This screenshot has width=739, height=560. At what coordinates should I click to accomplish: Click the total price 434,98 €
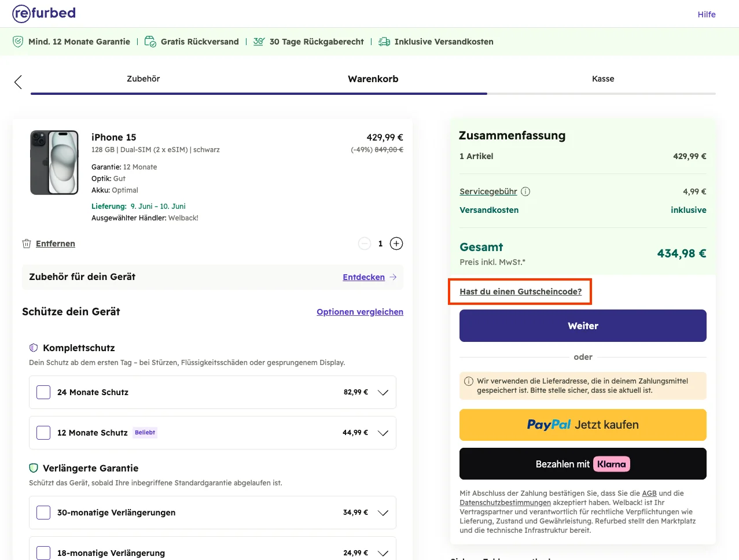coord(682,253)
